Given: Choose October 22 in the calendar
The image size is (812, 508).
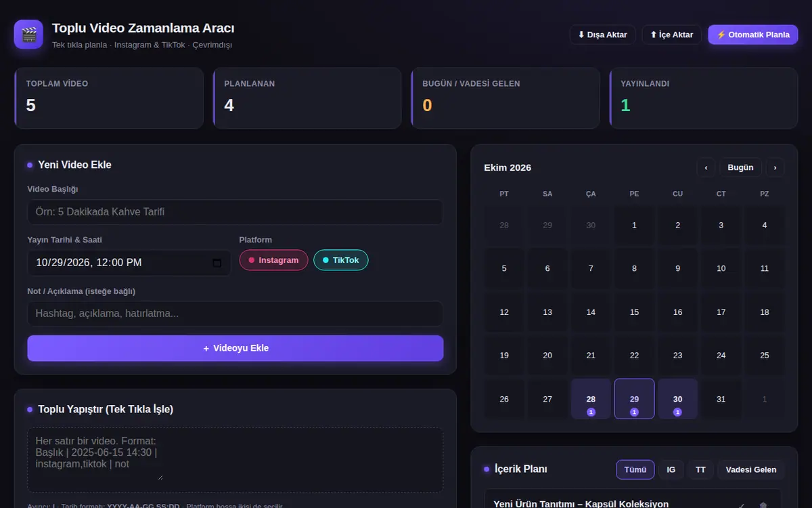Looking at the screenshot, I should tap(634, 356).
